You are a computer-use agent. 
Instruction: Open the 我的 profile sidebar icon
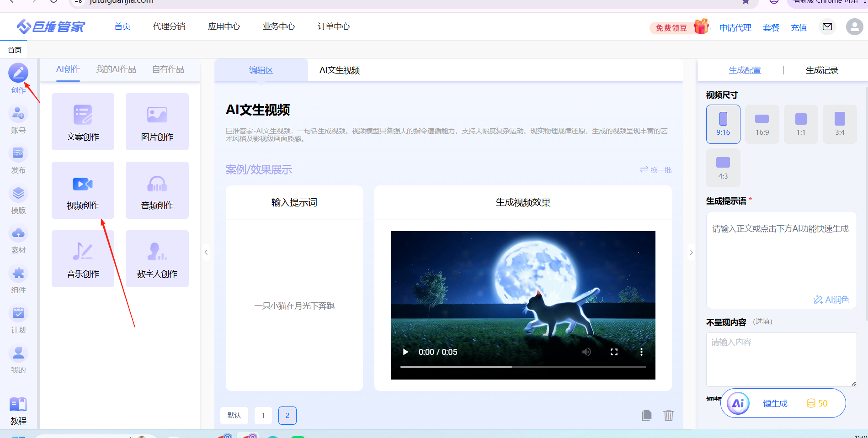(x=18, y=353)
